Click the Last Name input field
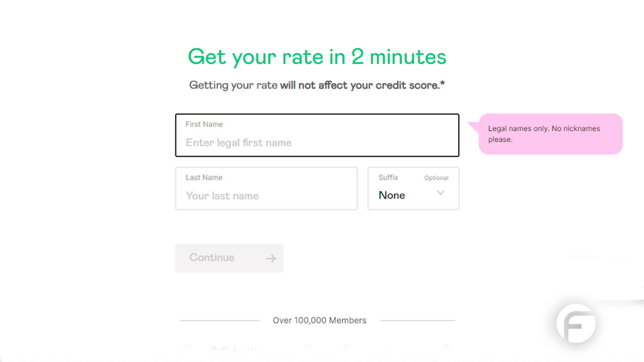This screenshot has height=362, width=644. click(x=266, y=196)
